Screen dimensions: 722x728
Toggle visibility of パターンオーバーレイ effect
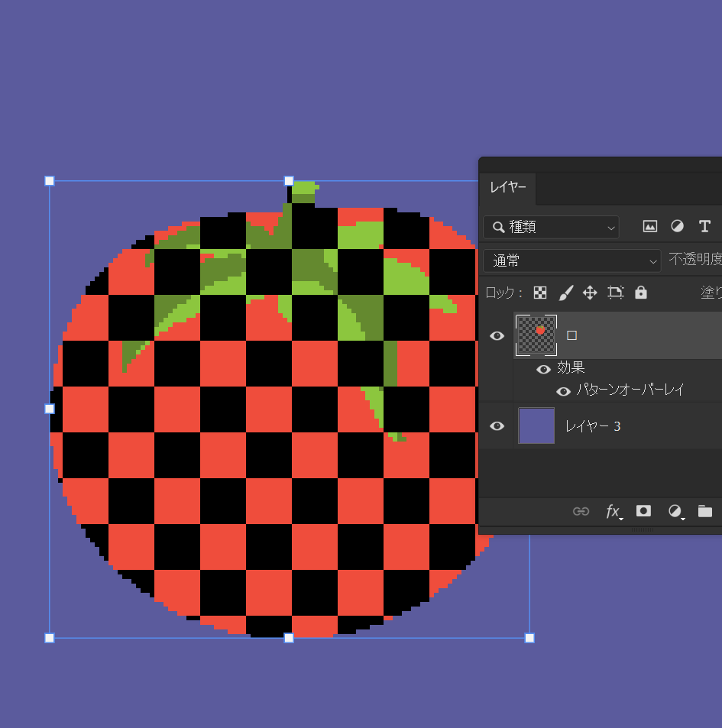click(x=563, y=391)
